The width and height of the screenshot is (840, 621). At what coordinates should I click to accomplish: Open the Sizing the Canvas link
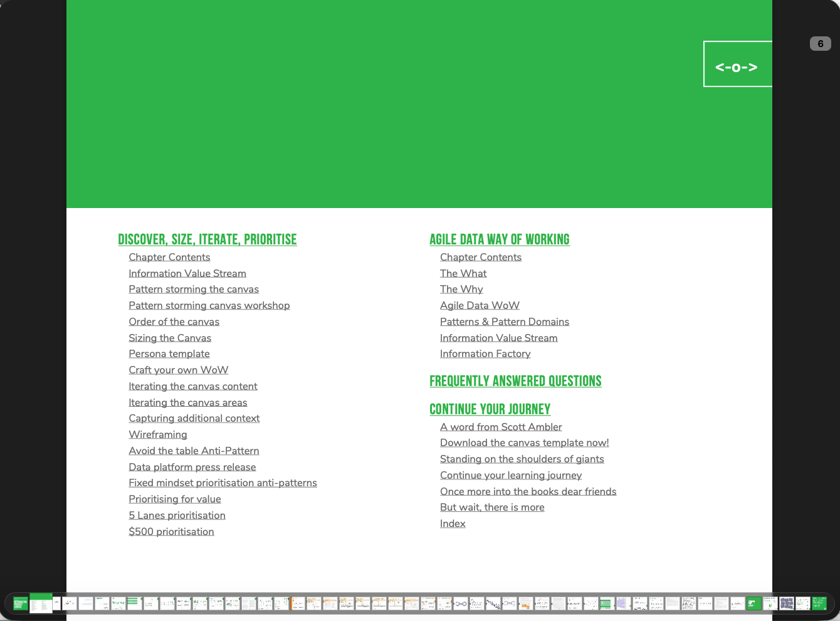[x=169, y=338]
